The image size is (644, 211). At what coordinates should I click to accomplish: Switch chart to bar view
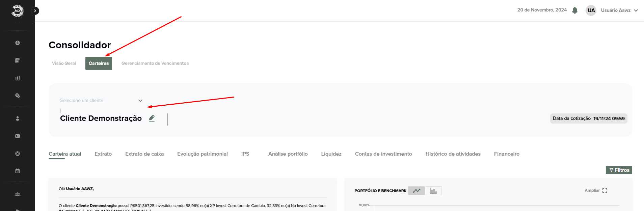coord(433,191)
